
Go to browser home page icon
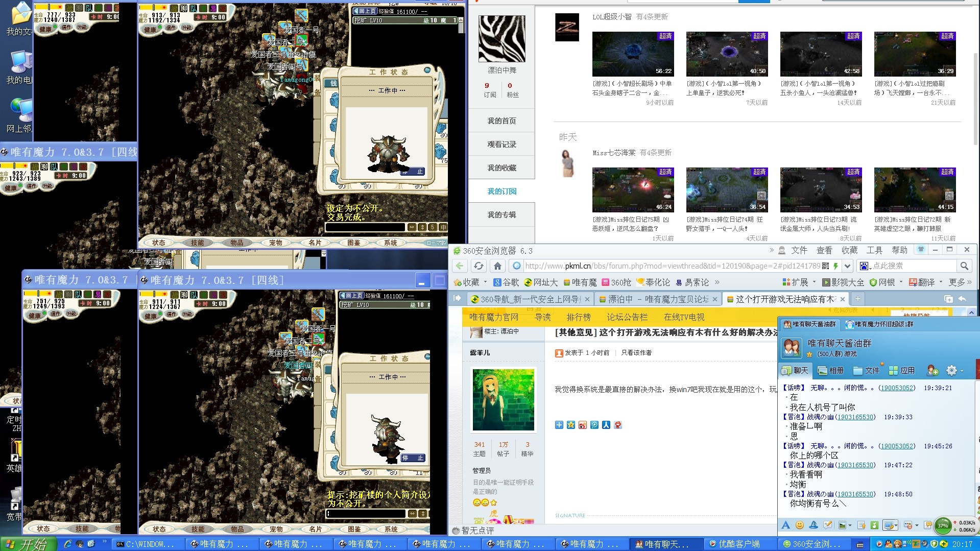click(497, 266)
